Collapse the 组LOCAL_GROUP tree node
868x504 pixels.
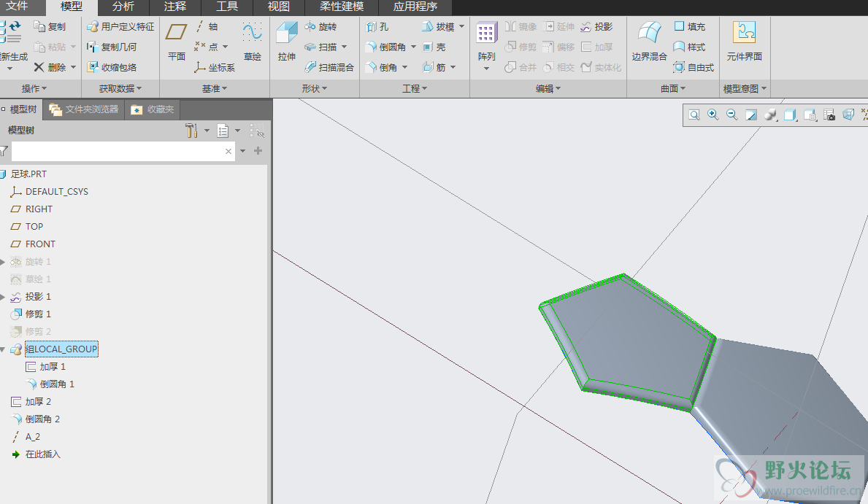tap(3, 349)
